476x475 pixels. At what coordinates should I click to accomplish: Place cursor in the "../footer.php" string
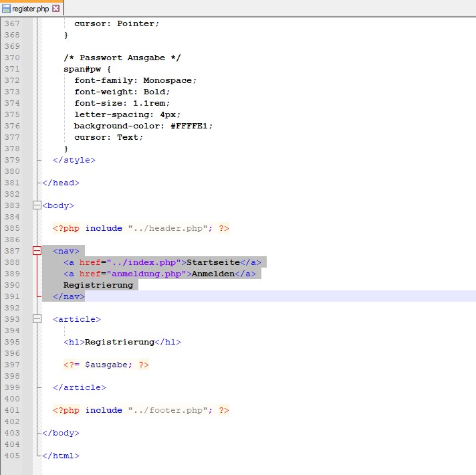point(167,410)
